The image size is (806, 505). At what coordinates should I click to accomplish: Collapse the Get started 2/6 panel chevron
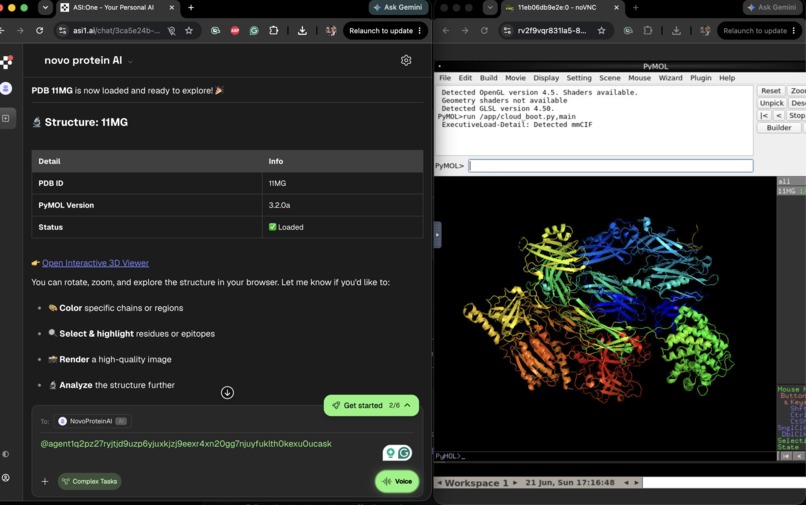click(x=408, y=405)
